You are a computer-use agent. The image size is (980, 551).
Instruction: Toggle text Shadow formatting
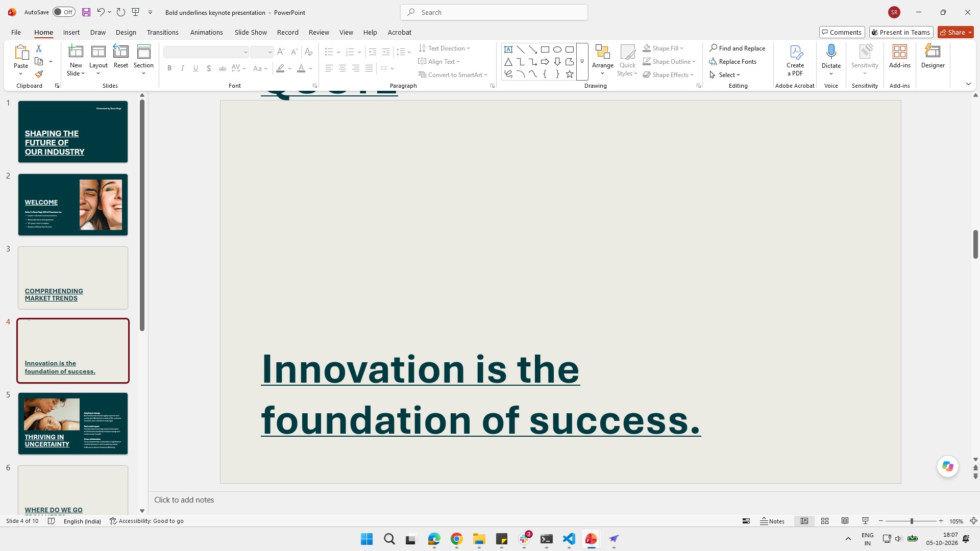click(209, 68)
